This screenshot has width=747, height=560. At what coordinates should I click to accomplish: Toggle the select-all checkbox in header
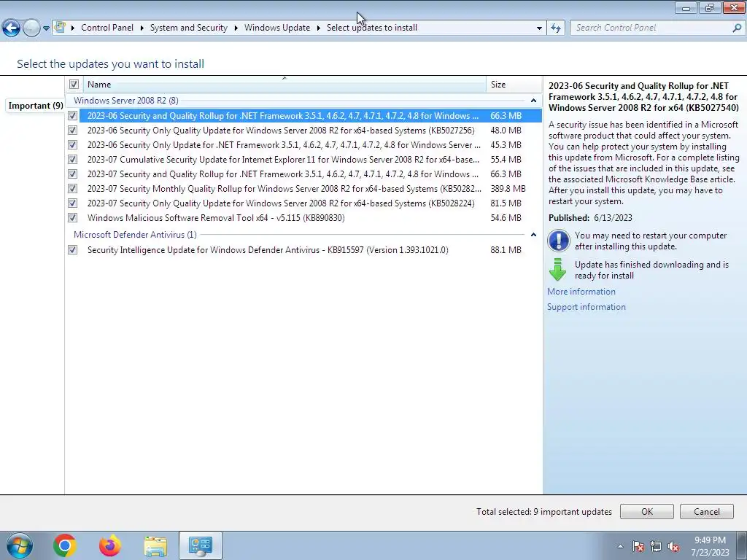coord(74,85)
